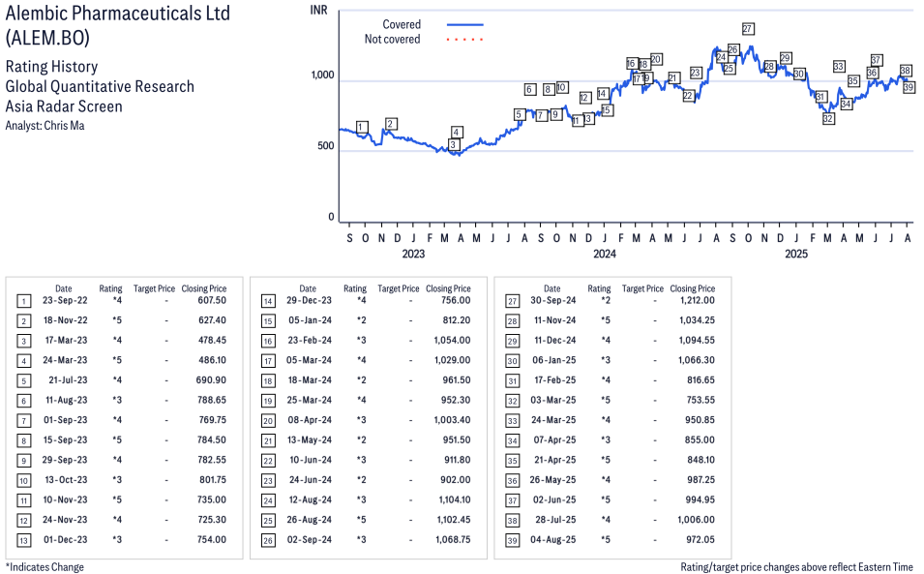The height and width of the screenshot is (574, 924).
Task: Click the '30-Sep-24' date cell
Action: (553, 301)
